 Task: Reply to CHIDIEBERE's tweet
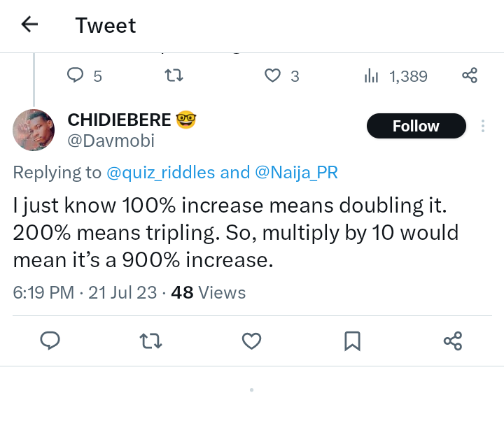[x=50, y=341]
